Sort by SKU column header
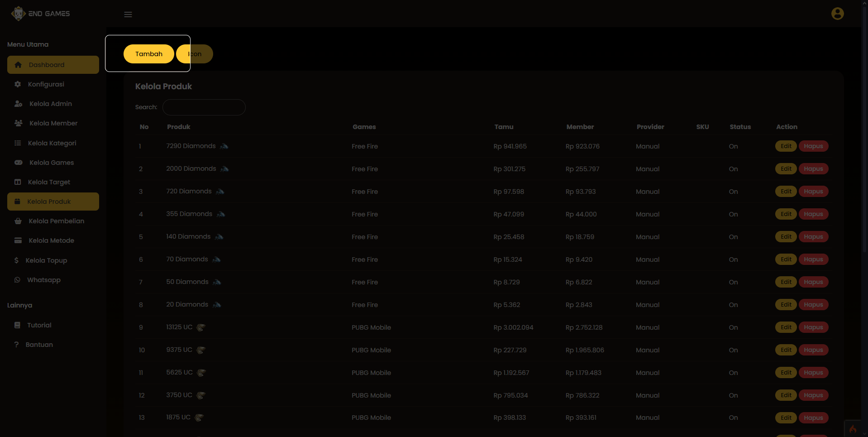Screen dimensions: 868x437 tap(702, 127)
